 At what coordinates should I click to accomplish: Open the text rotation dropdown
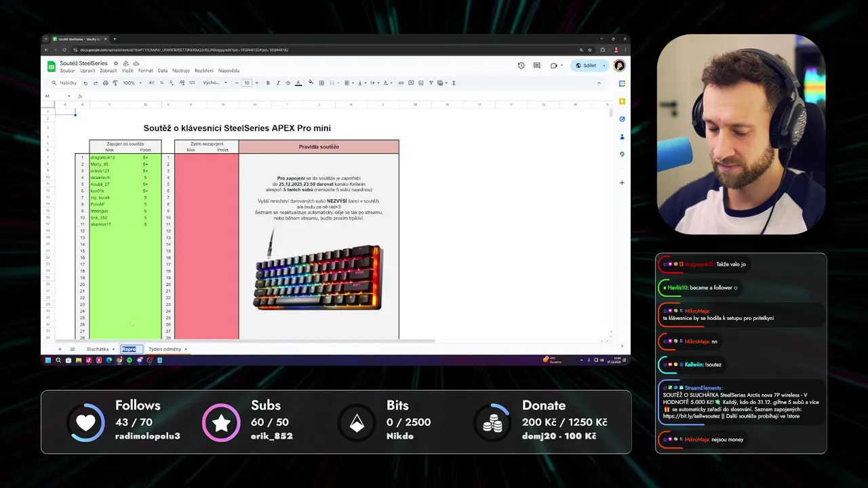click(x=388, y=83)
